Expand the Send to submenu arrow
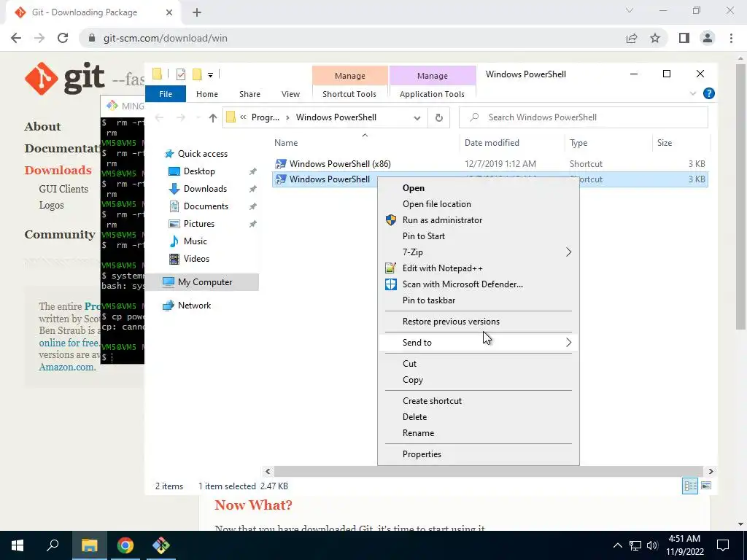This screenshot has width=747, height=560. pos(568,343)
